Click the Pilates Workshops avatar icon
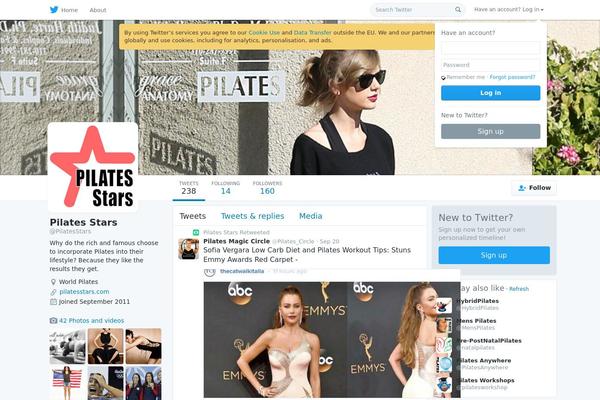This screenshot has width=600, height=400. 444,384
